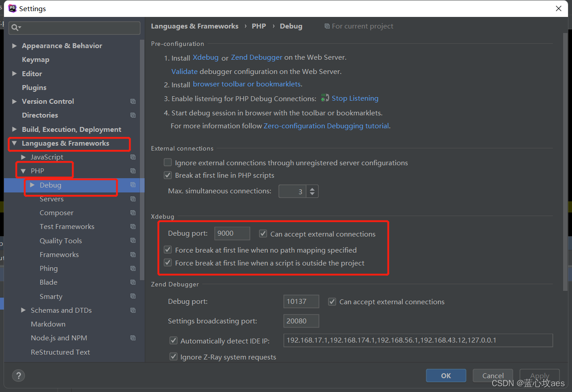Click the Stop Listening link

(x=355, y=98)
